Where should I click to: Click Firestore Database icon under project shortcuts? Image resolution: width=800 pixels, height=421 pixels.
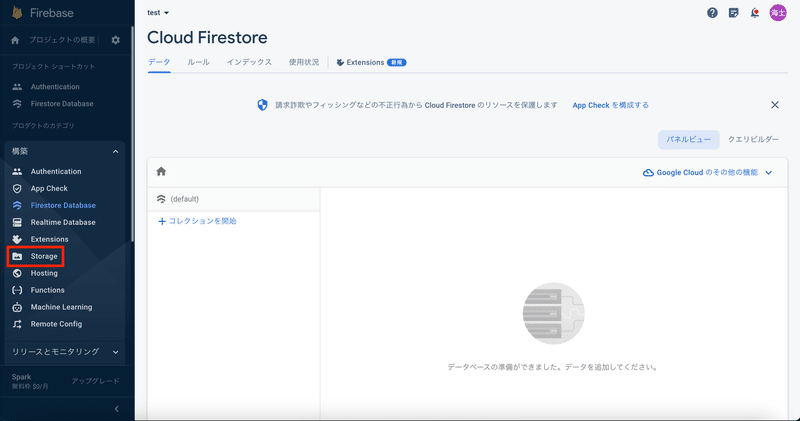(x=17, y=104)
